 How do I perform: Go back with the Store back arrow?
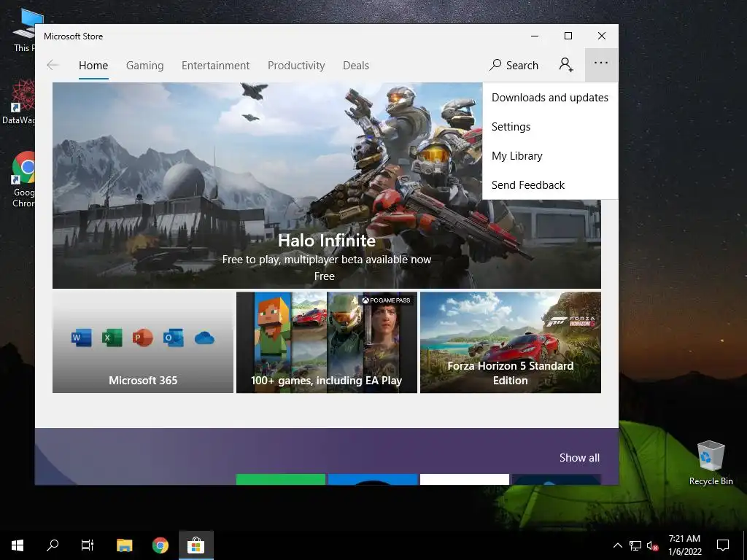[x=53, y=65]
